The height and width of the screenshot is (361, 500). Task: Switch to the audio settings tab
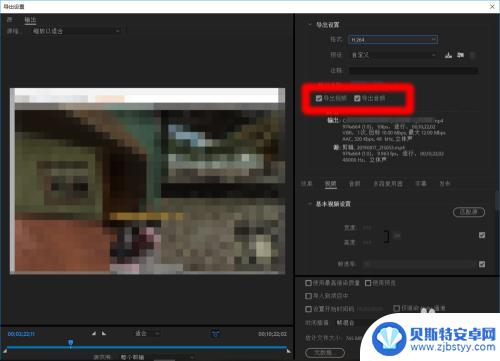point(354,184)
